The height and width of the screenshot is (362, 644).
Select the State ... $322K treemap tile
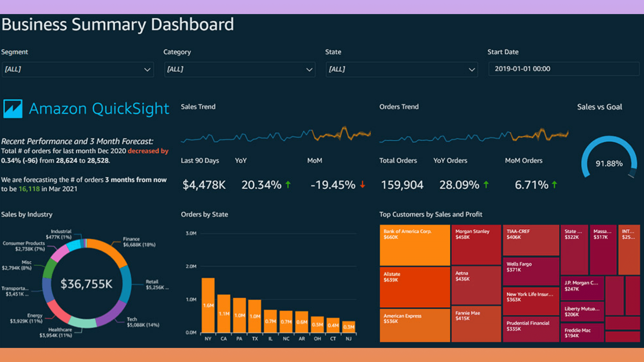pos(574,250)
